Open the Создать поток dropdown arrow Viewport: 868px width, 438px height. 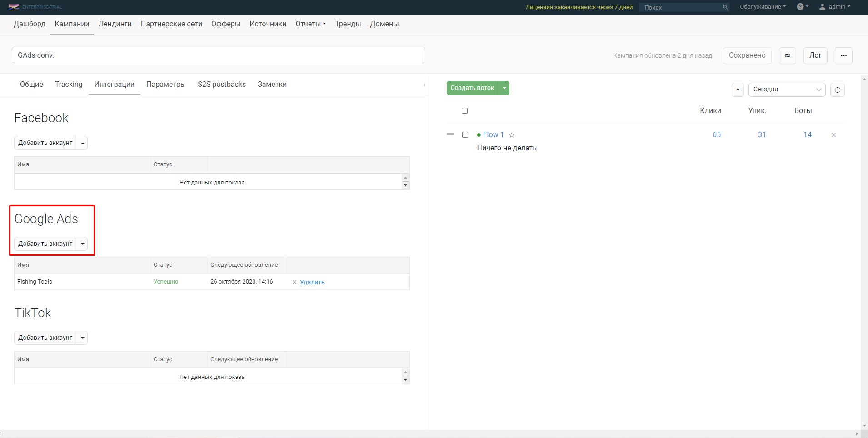504,88
